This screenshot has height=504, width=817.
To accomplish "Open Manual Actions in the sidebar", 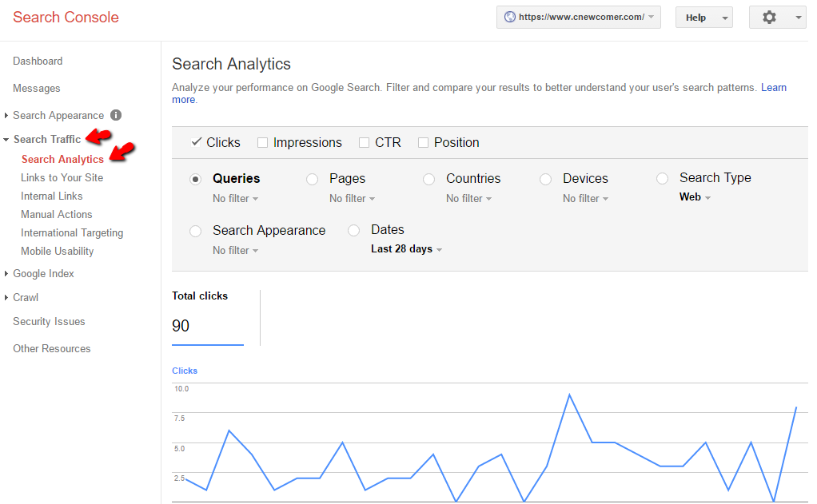I will 56,214.
